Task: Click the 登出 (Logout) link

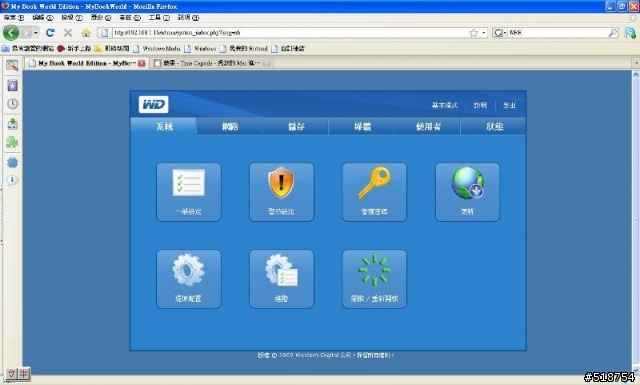Action: point(509,105)
